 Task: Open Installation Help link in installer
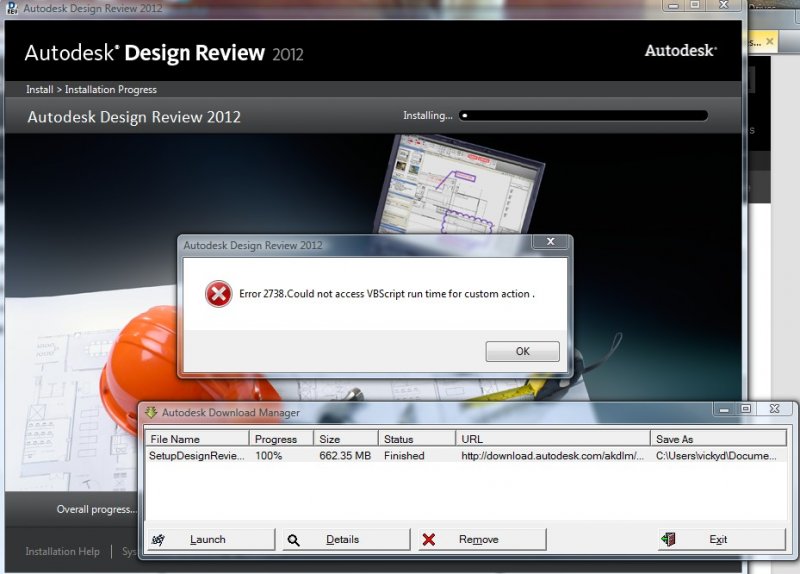pos(62,551)
